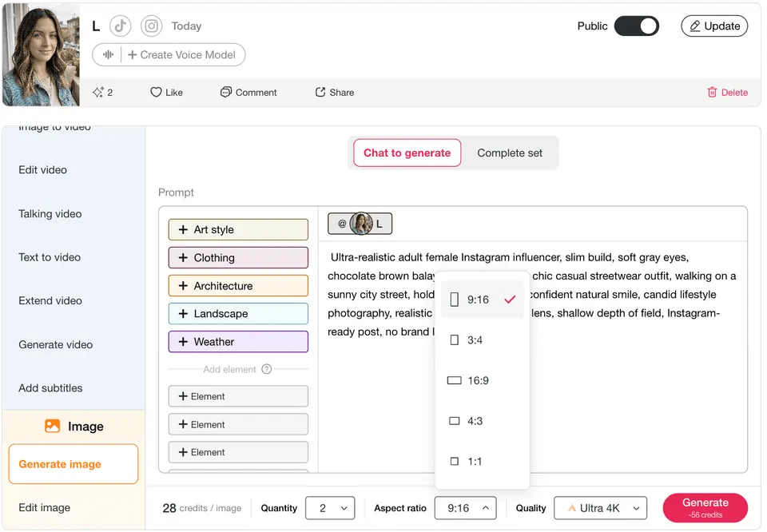This screenshot has height=532, width=767.
Task: Expand the Art style prompt category
Action: 238,229
